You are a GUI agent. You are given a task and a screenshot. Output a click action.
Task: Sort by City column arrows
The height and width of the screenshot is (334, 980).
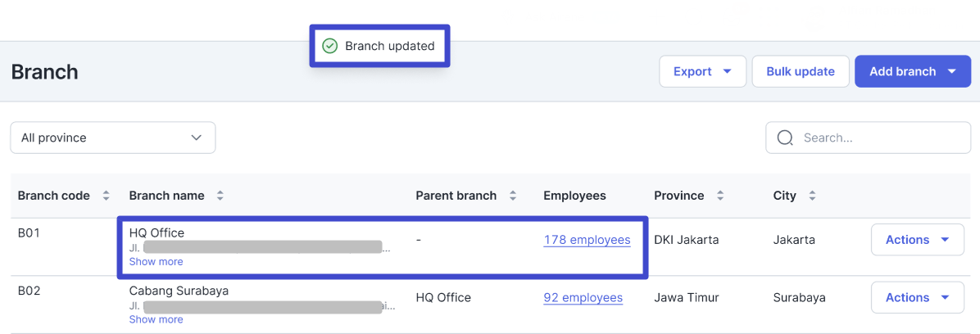pyautogui.click(x=812, y=196)
